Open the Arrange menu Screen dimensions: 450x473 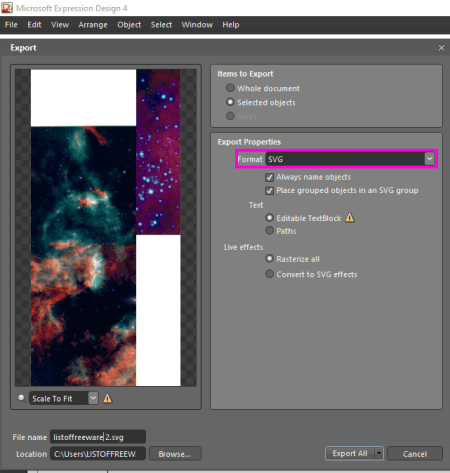93,25
